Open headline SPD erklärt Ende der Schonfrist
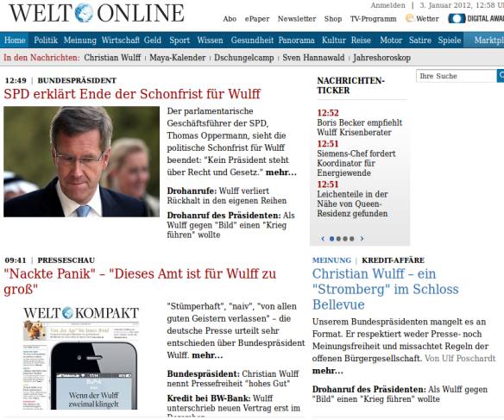This screenshot has width=504, height=420. pyautogui.click(x=132, y=94)
